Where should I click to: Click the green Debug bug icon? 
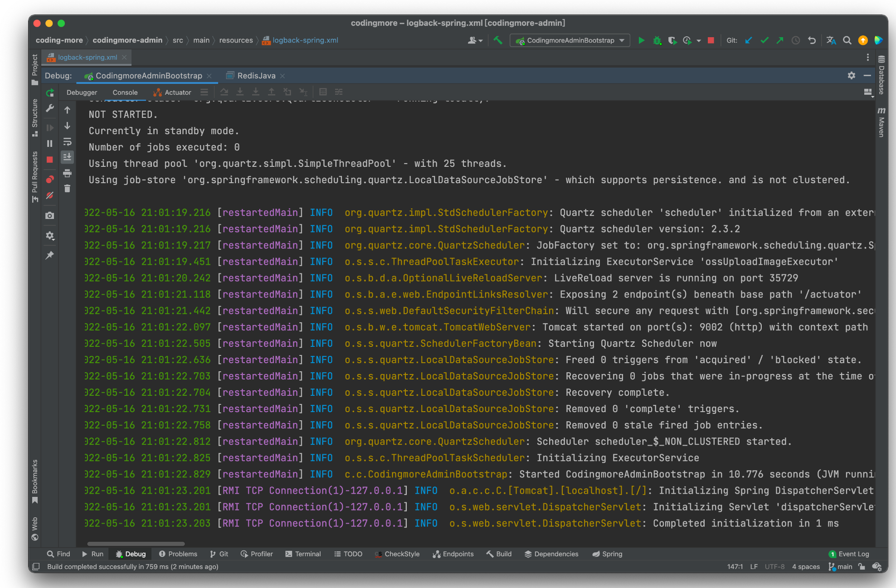[657, 40]
